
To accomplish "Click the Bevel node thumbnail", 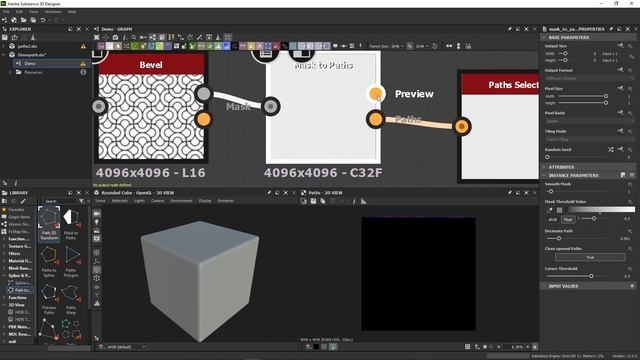I will (x=151, y=116).
